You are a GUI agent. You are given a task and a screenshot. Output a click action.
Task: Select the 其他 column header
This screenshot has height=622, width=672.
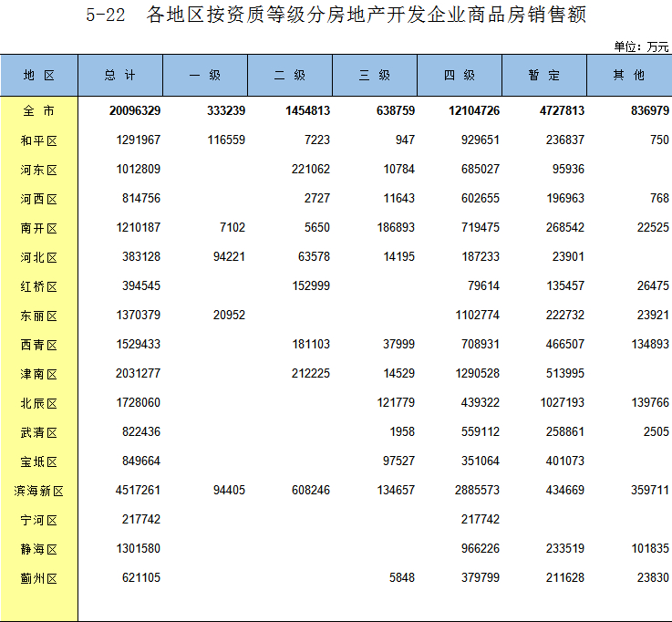[629, 76]
